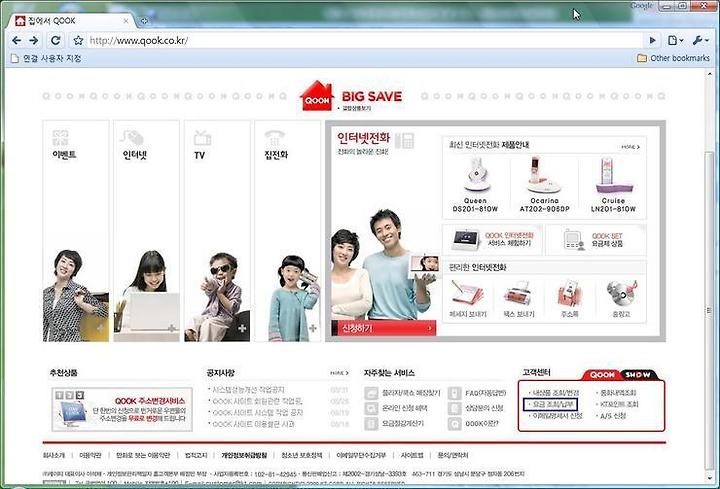Click plus sign on the 이벤트 panel

(x=101, y=328)
